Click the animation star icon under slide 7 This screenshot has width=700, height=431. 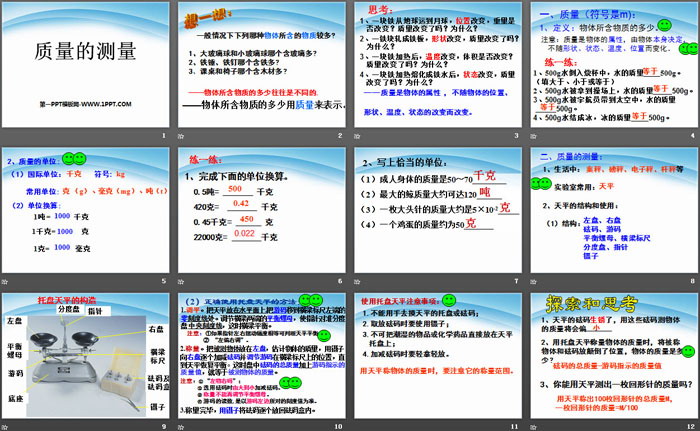click(357, 281)
